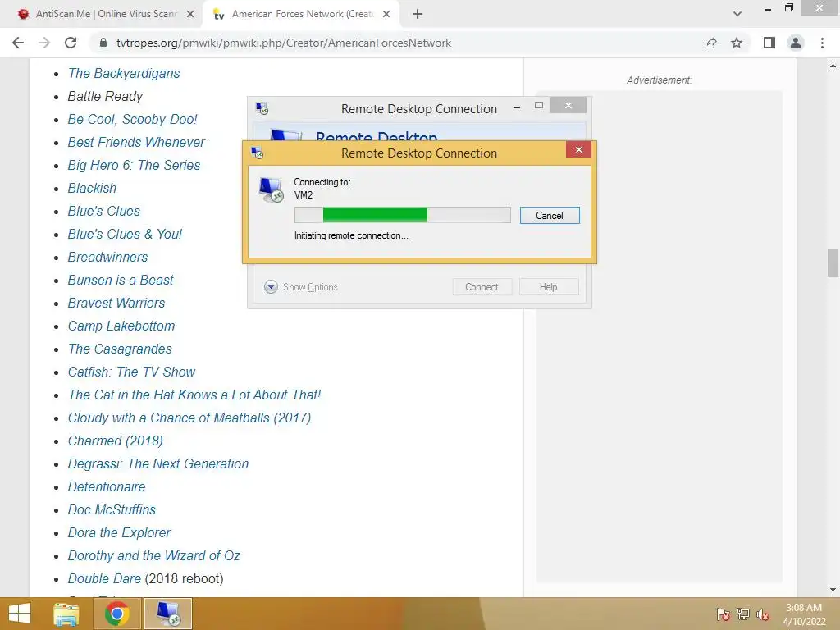This screenshot has height=630, width=840.
Task: Open The Backyardigans link
Action: click(124, 73)
